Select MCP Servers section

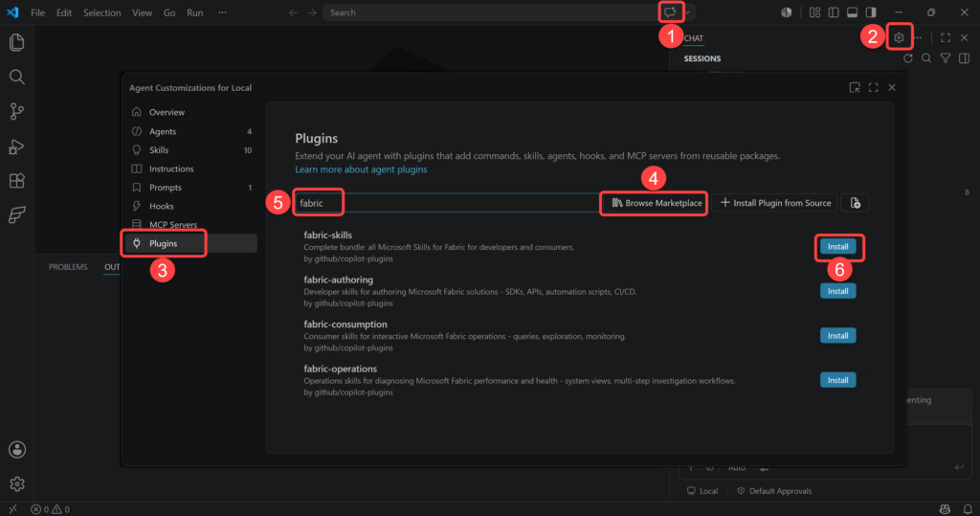click(x=190, y=225)
